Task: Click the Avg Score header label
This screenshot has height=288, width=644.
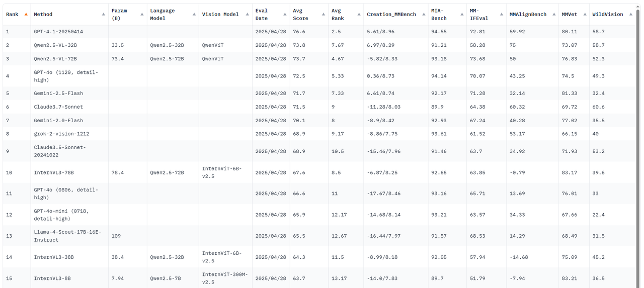Action: pos(301,14)
